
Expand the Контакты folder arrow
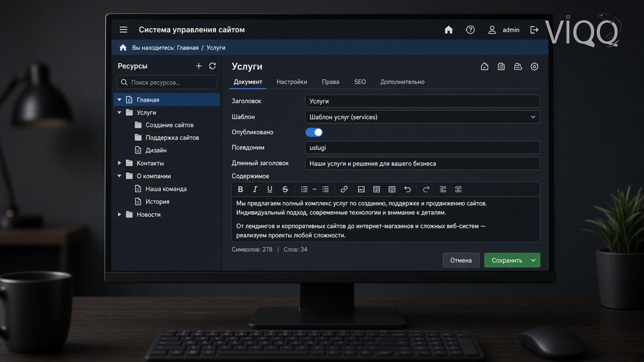(119, 163)
